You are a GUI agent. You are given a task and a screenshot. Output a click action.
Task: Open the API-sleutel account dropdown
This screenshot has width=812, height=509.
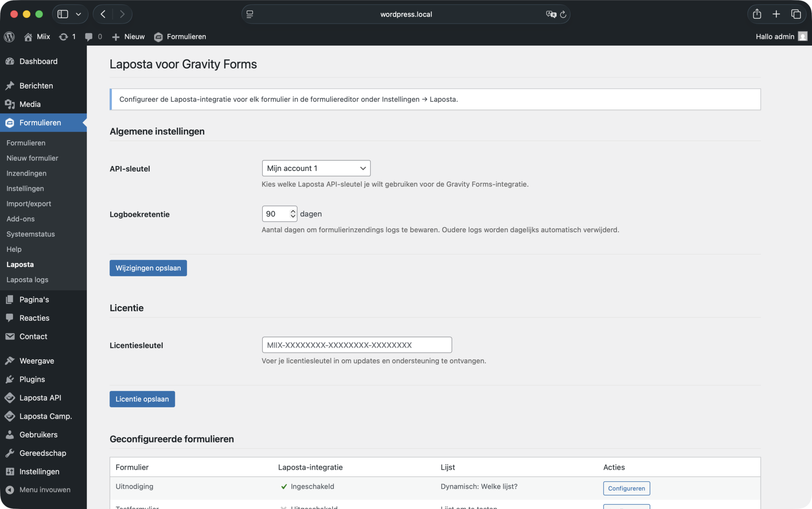pyautogui.click(x=316, y=168)
